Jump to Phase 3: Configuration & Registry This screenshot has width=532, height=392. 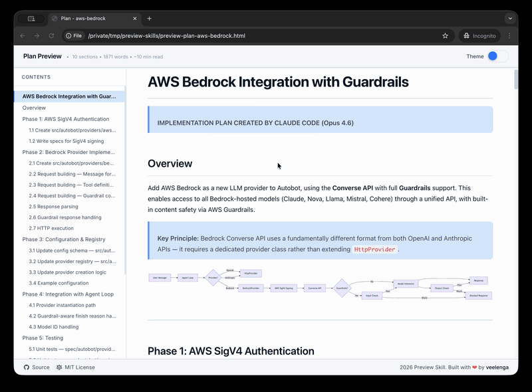[x=64, y=239]
